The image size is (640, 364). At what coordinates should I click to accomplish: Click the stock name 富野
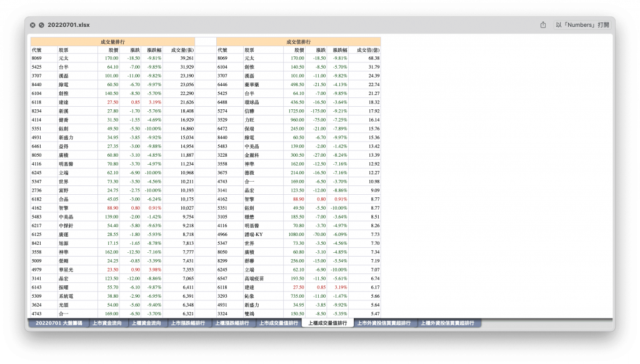pos(63,190)
